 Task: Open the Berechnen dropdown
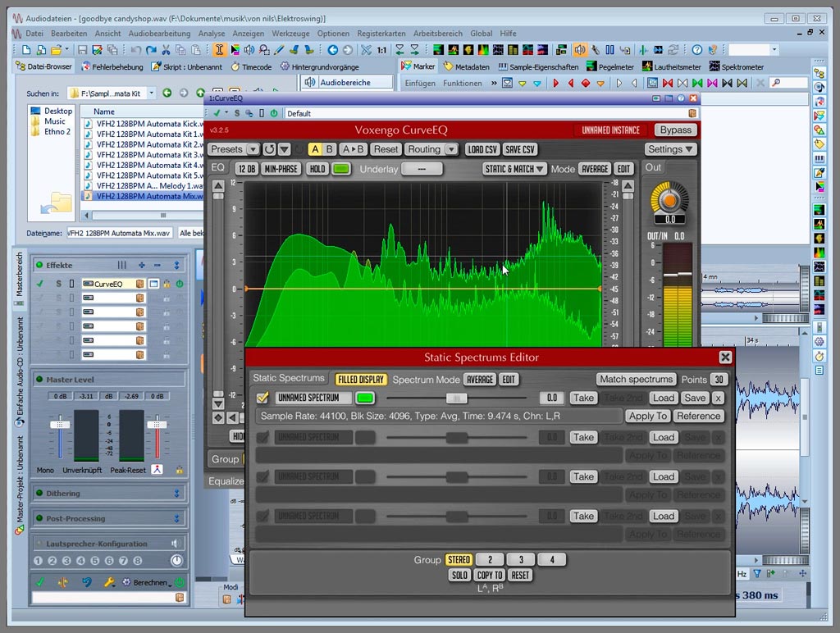(x=149, y=582)
